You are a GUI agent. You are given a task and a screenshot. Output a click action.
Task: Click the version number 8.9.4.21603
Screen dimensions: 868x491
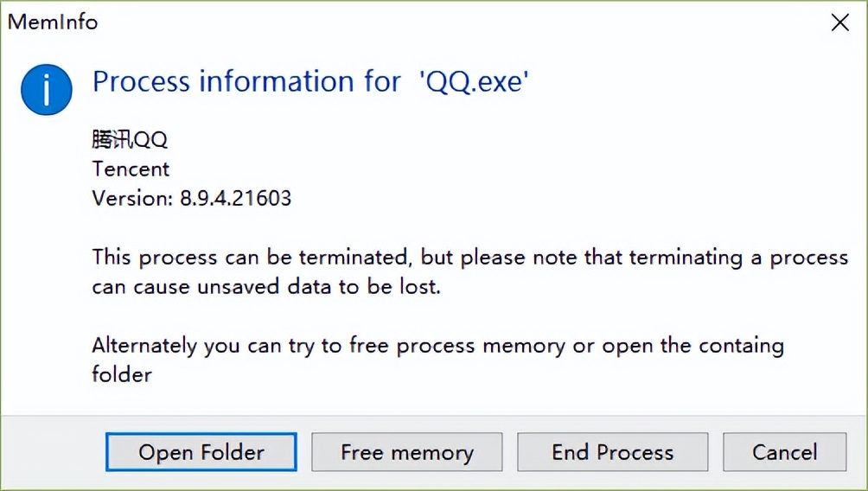(235, 198)
